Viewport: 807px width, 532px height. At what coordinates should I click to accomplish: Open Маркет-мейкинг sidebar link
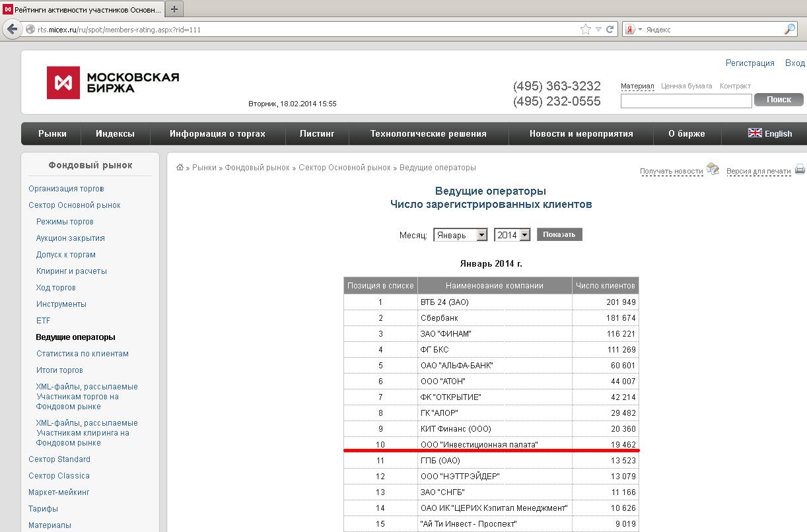(59, 492)
